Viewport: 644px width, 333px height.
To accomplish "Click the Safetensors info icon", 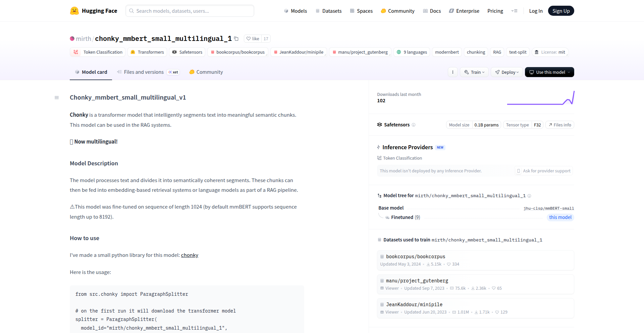I will click(414, 125).
